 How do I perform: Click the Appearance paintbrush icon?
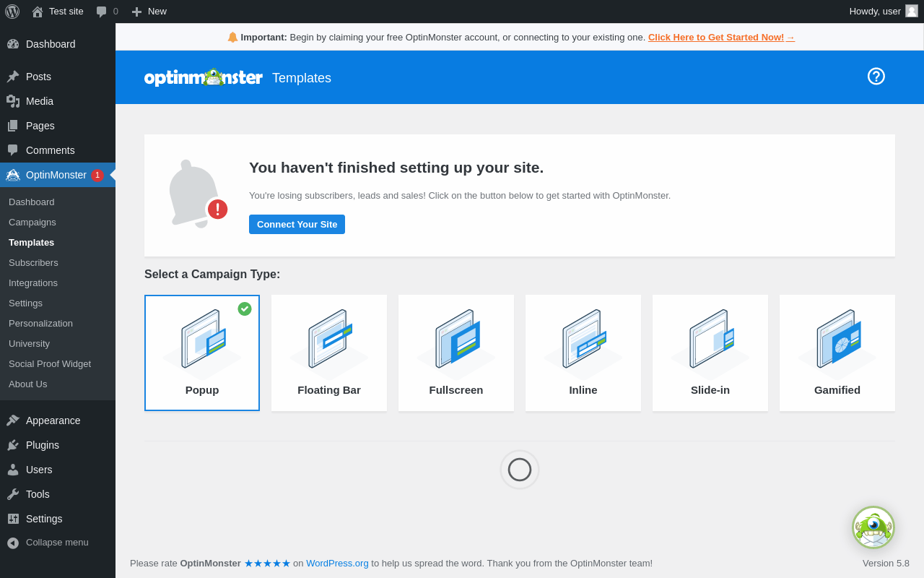click(x=13, y=420)
